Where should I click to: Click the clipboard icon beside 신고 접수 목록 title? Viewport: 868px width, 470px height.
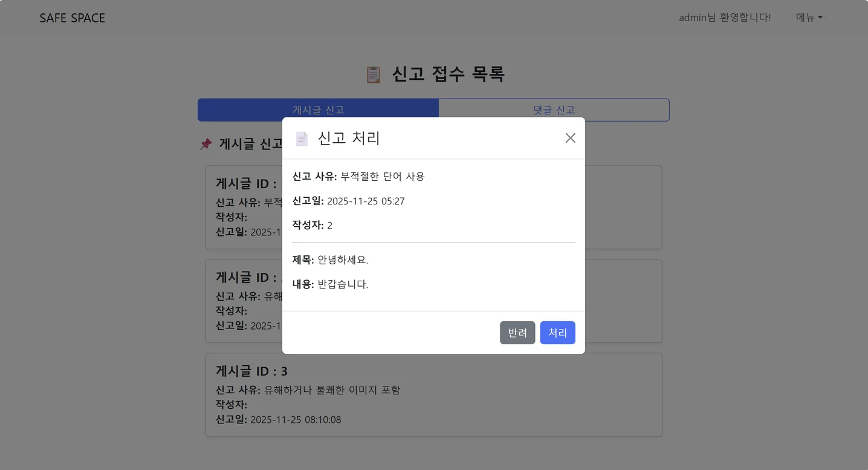click(372, 74)
